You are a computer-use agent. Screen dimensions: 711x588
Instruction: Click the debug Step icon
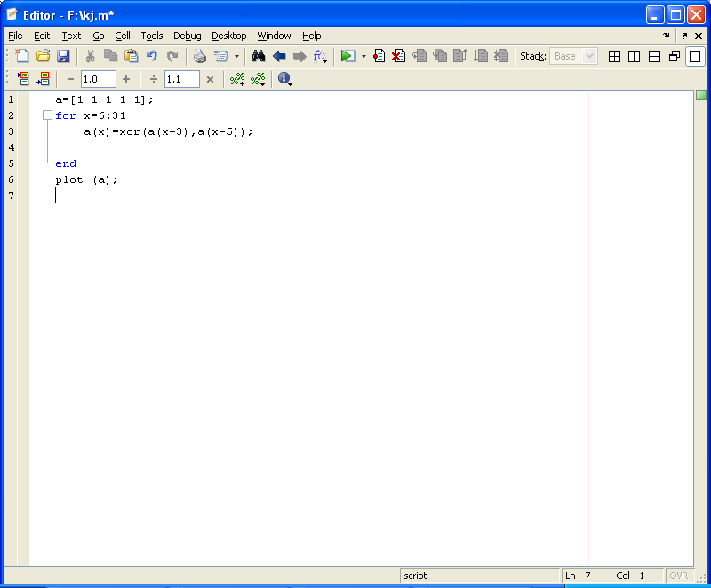(x=419, y=56)
